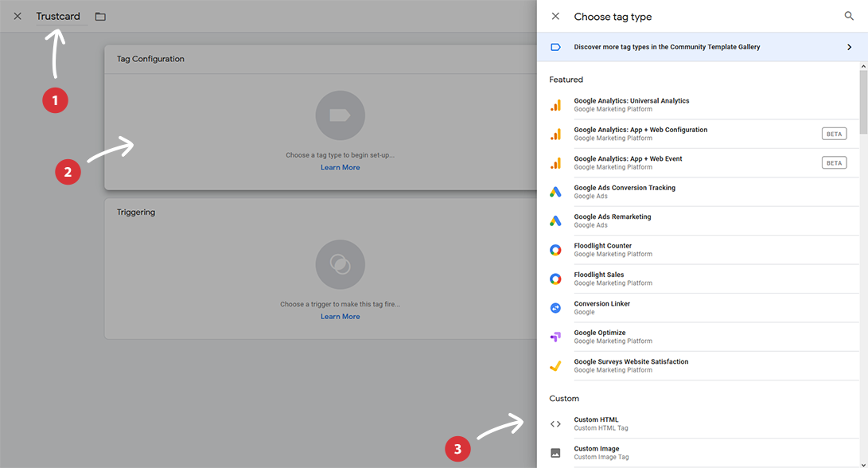Viewport: 868px width, 468px height.
Task: Choose Google Analytics: App + Web Configuration
Action: pyautogui.click(x=698, y=134)
